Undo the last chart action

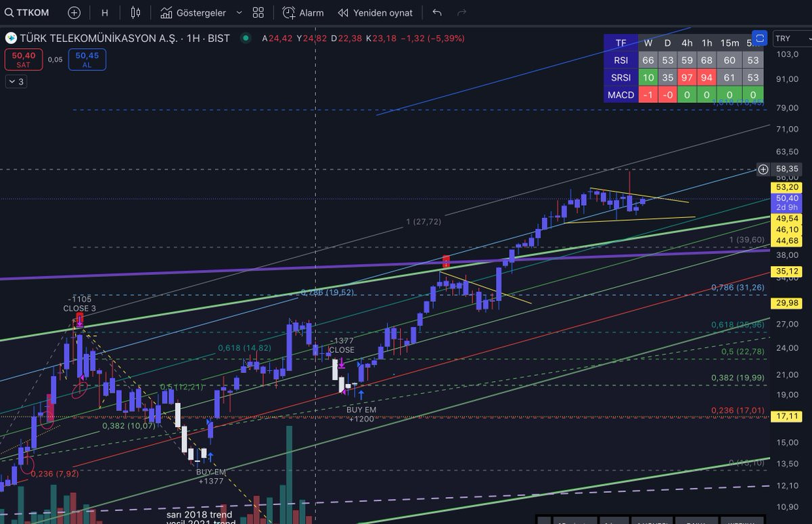coord(436,12)
